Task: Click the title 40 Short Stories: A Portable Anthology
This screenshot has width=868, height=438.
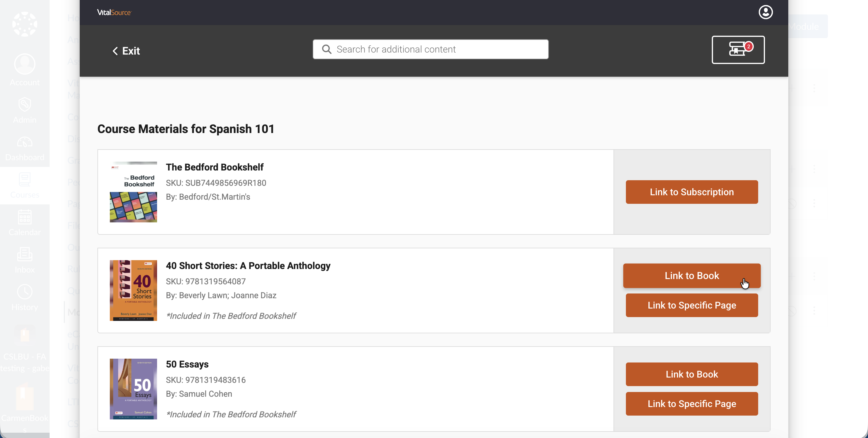Action: coord(248,266)
